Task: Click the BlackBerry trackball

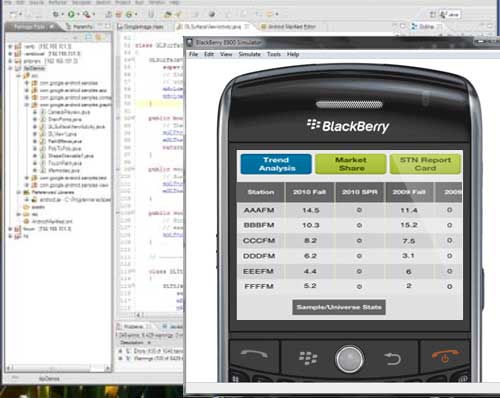Action: pos(349,359)
